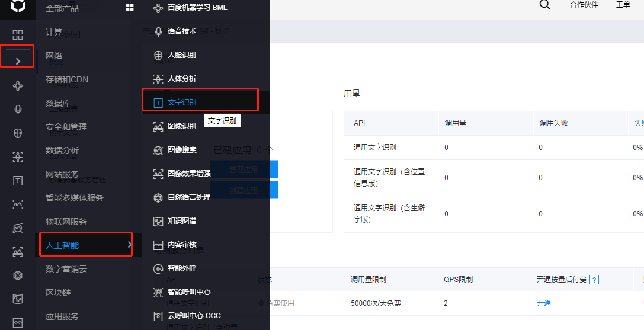This screenshot has width=644, height=330.
Task: Click the 智能外呼 icon
Action: 158,269
